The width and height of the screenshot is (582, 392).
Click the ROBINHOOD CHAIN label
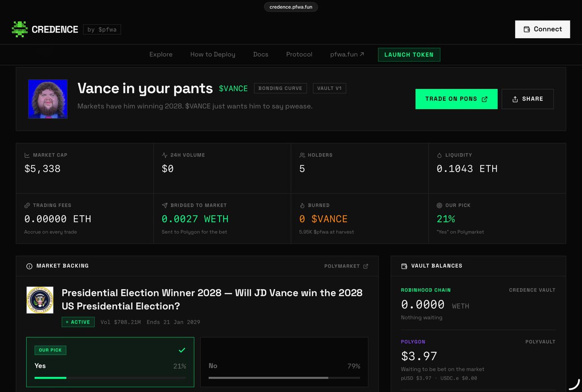click(x=426, y=290)
